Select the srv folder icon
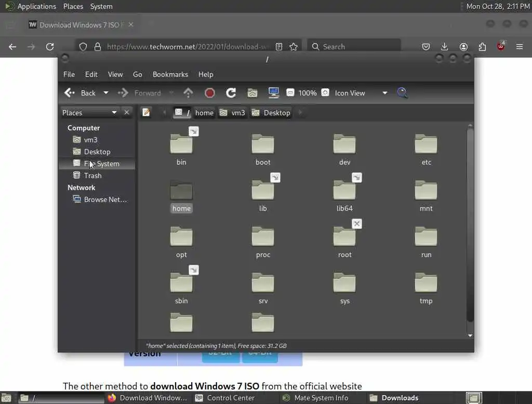 (263, 282)
